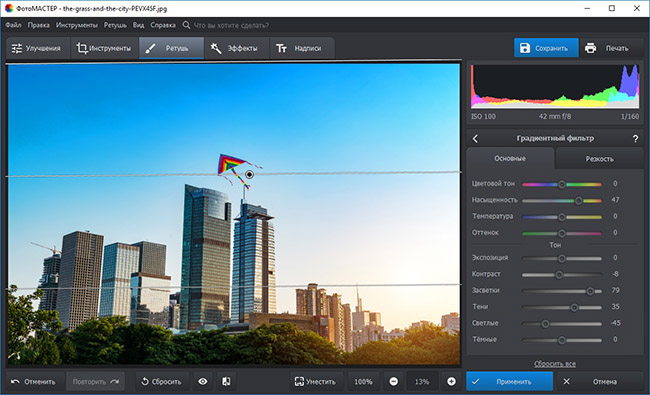Click the brush icon on Ретушь tab
650x395 pixels.
click(150, 48)
